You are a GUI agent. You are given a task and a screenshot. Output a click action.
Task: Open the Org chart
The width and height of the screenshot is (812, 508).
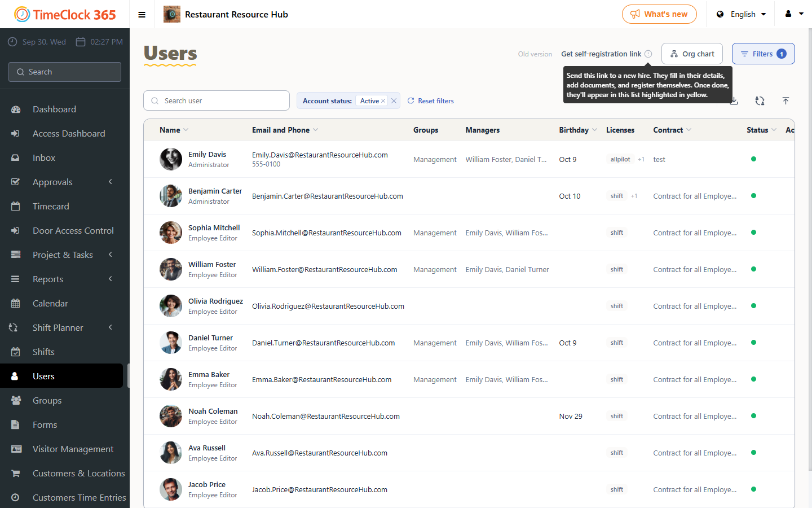[692, 54]
